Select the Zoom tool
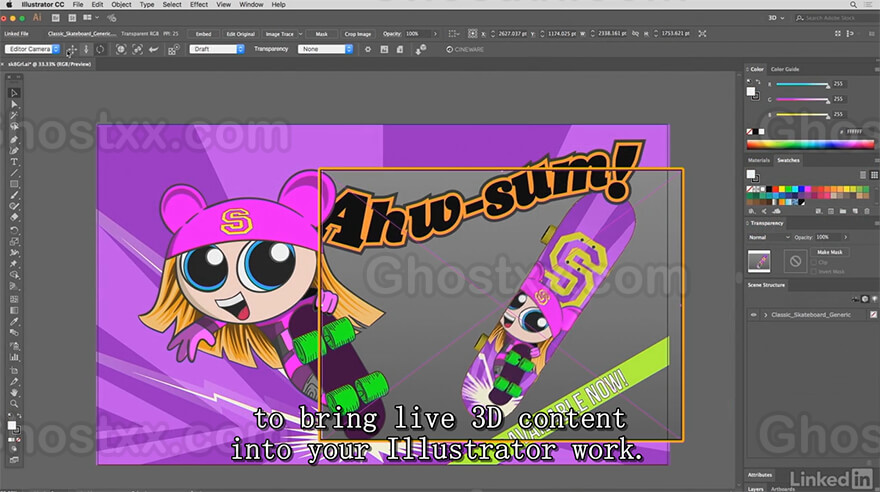The height and width of the screenshot is (492, 880). click(14, 404)
